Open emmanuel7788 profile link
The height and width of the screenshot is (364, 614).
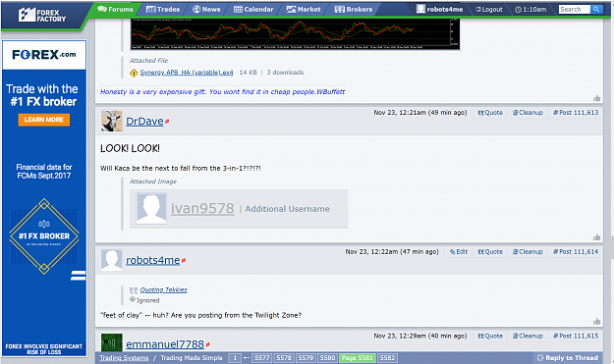(165, 344)
